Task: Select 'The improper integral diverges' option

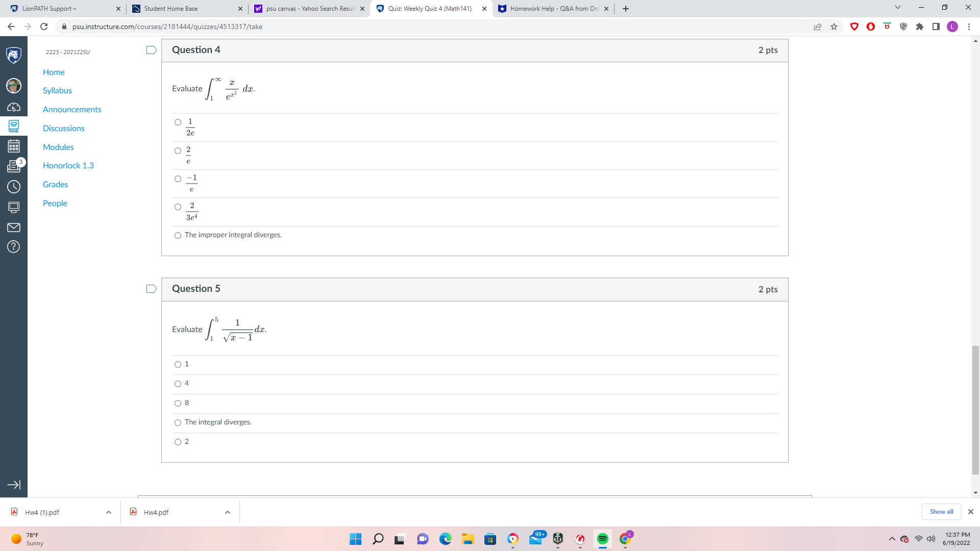Action: click(x=178, y=235)
